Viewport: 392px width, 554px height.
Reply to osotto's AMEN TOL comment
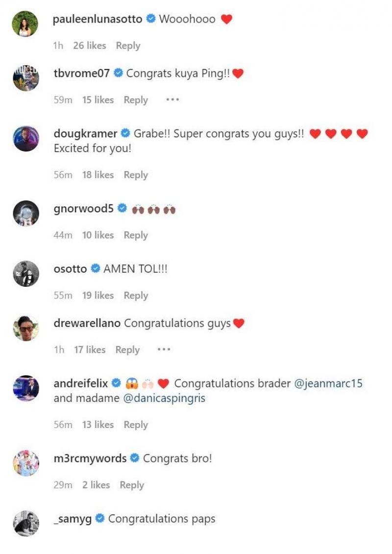[136, 295]
